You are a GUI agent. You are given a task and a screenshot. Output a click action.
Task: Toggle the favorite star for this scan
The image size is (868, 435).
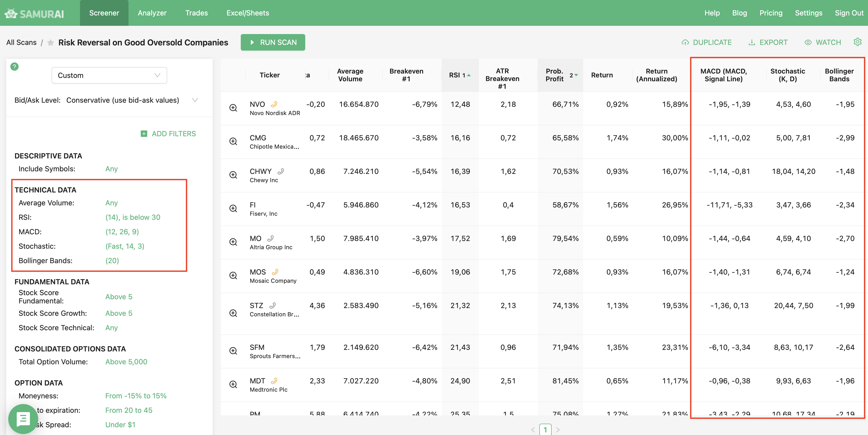pyautogui.click(x=51, y=43)
